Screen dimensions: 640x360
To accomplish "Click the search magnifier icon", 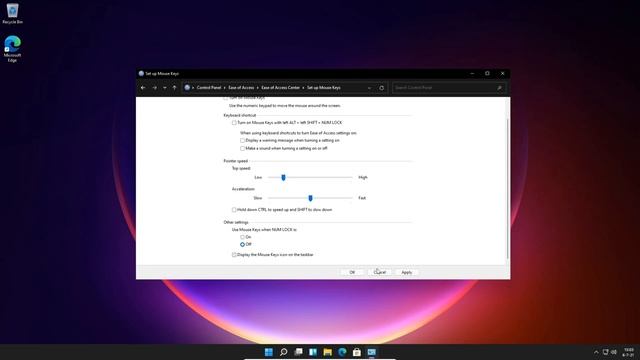I will click(500, 88).
